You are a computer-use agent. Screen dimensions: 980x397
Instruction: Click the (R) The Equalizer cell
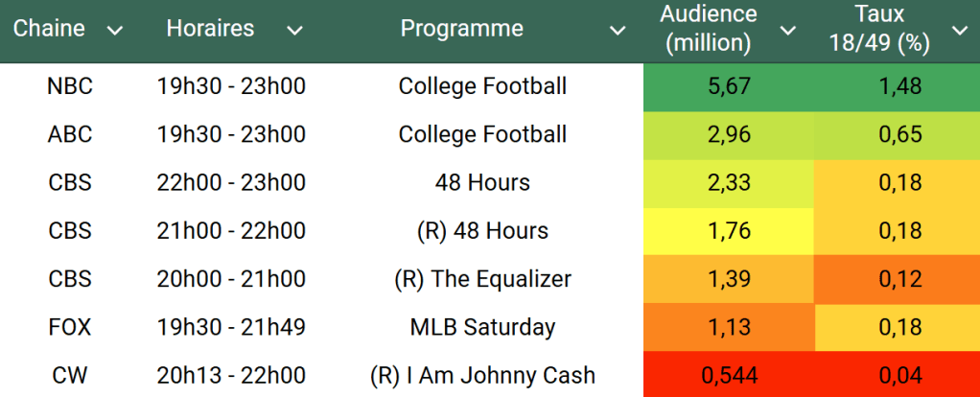(482, 279)
